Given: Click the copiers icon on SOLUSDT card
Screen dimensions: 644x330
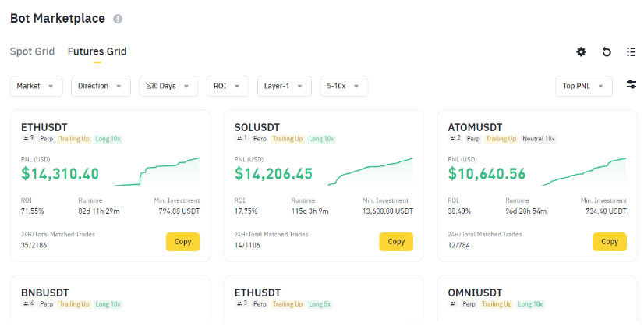Looking at the screenshot, I should point(239,139).
